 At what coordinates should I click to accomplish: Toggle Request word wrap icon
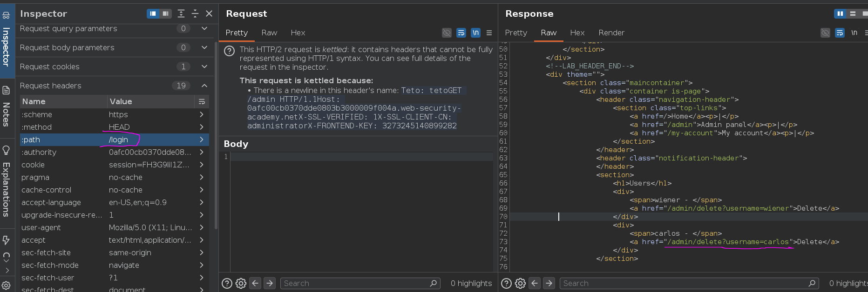click(x=461, y=33)
